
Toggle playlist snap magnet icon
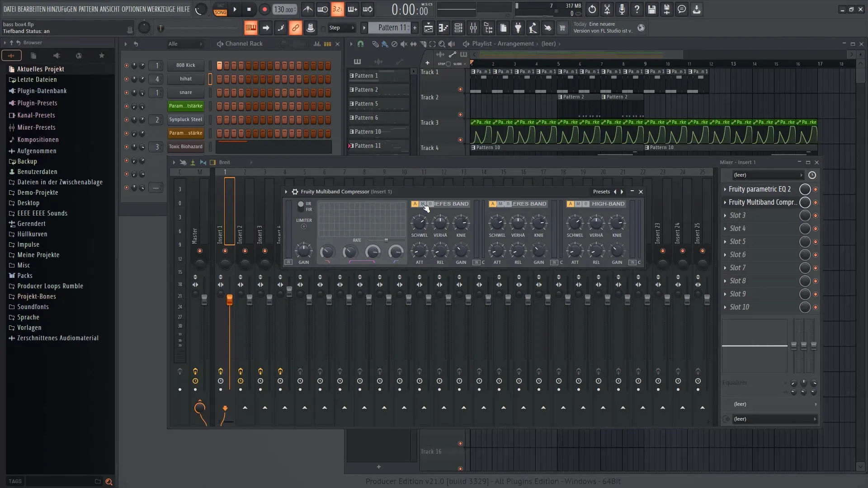point(360,44)
